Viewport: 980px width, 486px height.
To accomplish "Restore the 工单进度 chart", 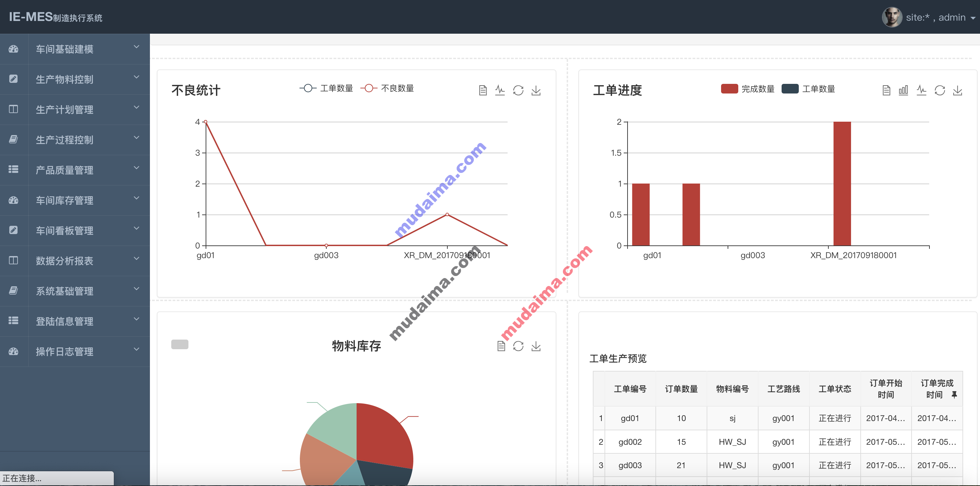I will coord(940,90).
